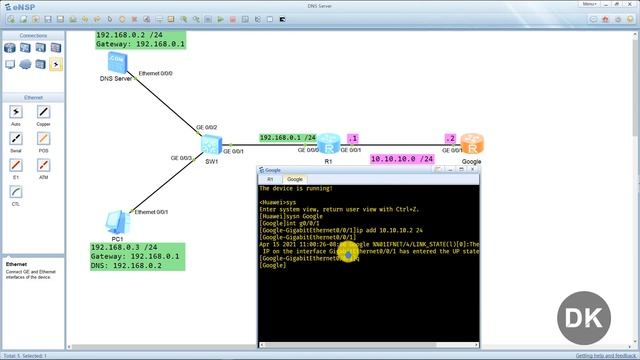Click the extra restore button in Google terminal title bar

pyautogui.click(x=438, y=169)
